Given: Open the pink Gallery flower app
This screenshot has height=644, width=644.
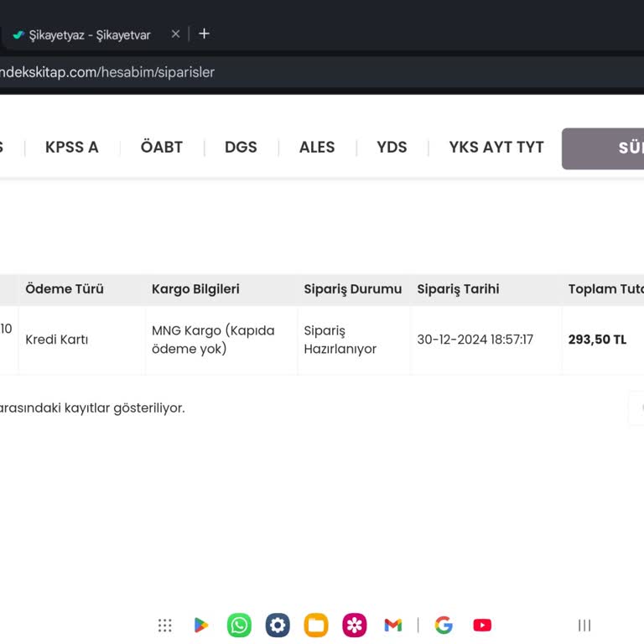Looking at the screenshot, I should pos(355,625).
